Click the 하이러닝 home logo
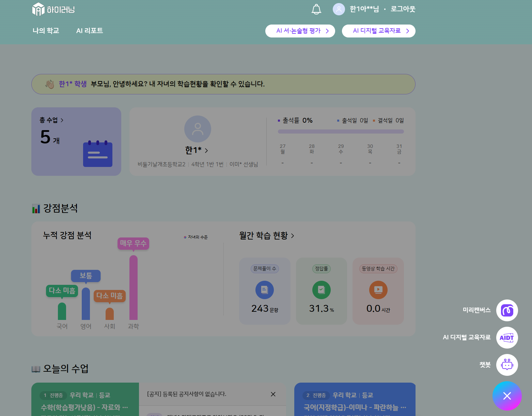Viewport: 532px width, 416px height. [x=53, y=9]
